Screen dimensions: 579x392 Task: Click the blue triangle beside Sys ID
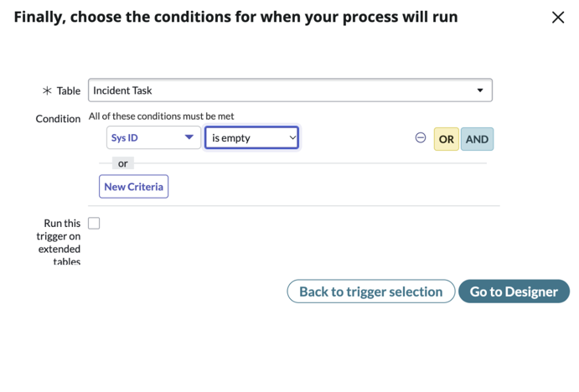[x=189, y=137]
